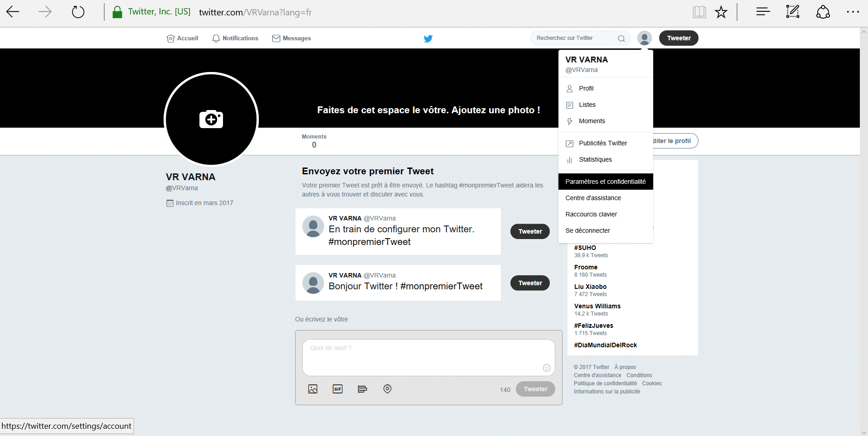The width and height of the screenshot is (868, 436).
Task: Click the 'Inscrit en mars 2017' text
Action: click(x=204, y=203)
